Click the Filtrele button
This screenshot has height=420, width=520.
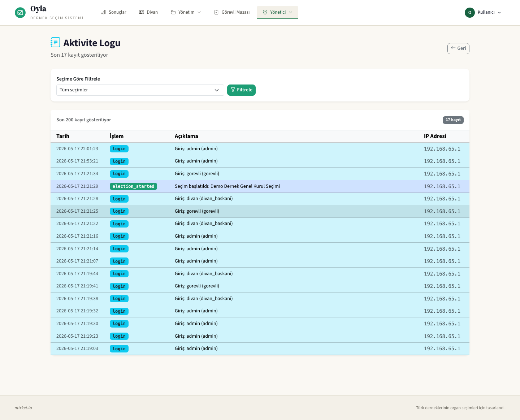point(241,90)
